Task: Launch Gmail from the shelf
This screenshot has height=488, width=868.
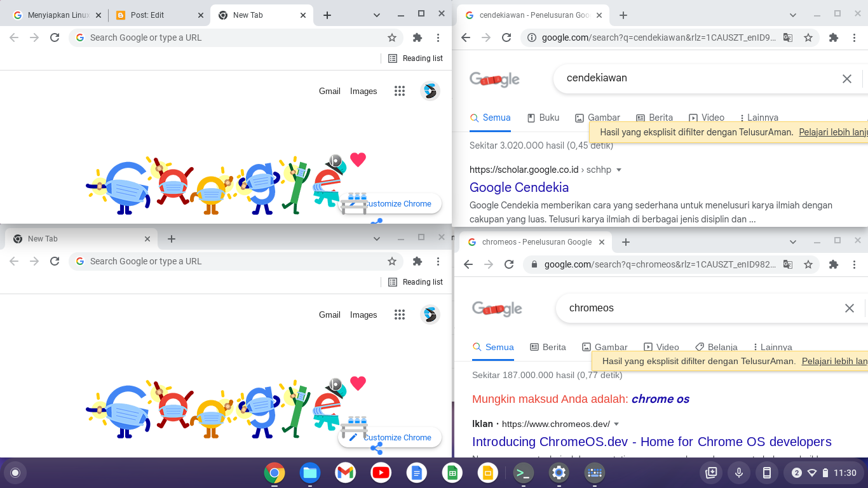Action: click(x=346, y=473)
